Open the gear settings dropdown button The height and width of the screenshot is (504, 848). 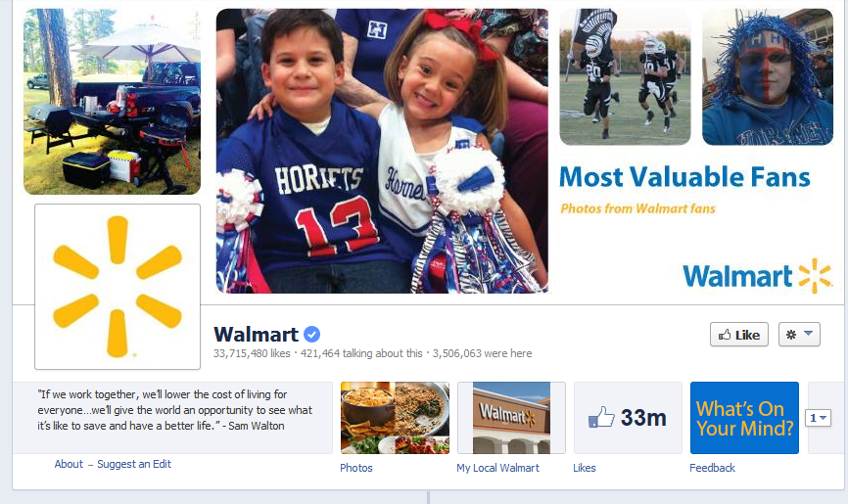pos(799,335)
